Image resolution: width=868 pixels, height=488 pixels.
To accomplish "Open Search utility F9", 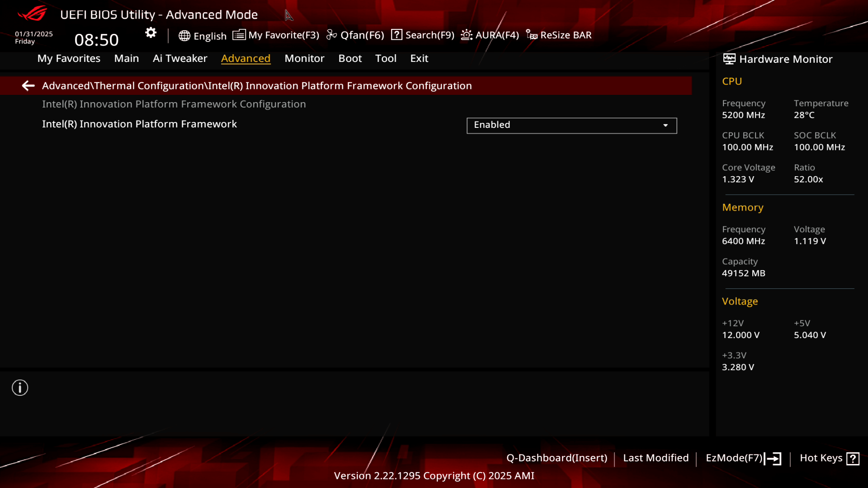I will click(423, 34).
